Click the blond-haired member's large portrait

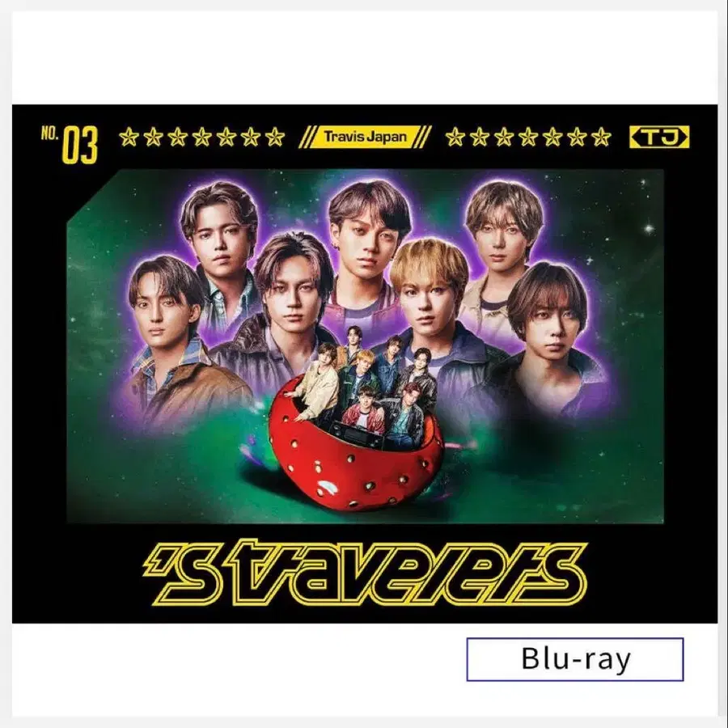430,307
